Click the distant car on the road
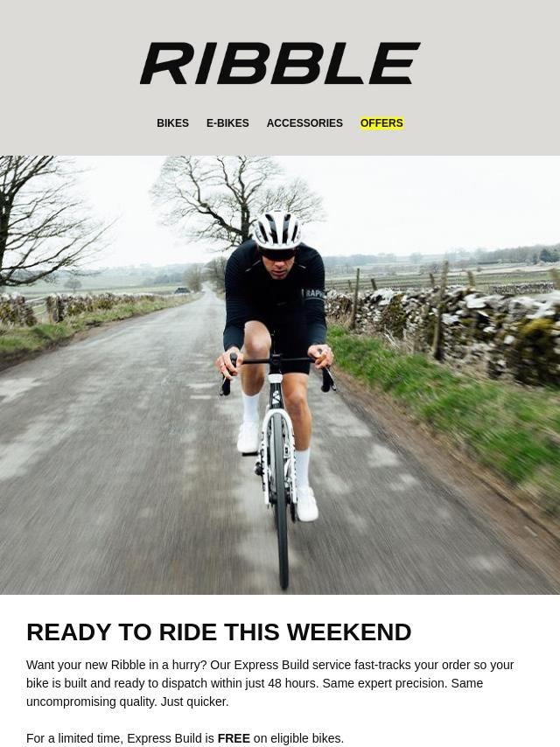 [x=182, y=290]
